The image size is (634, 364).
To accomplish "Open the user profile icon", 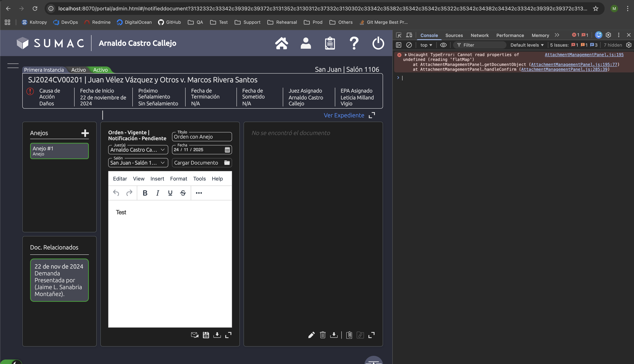I will (305, 43).
